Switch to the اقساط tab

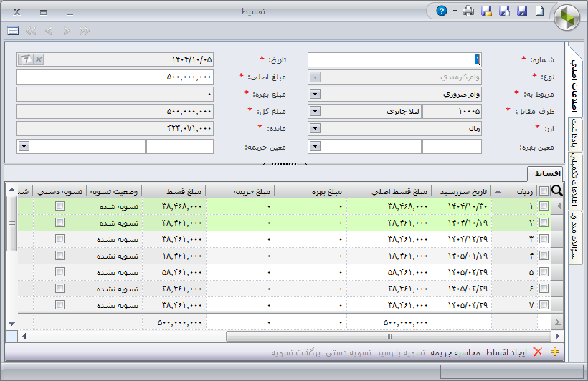pos(546,174)
